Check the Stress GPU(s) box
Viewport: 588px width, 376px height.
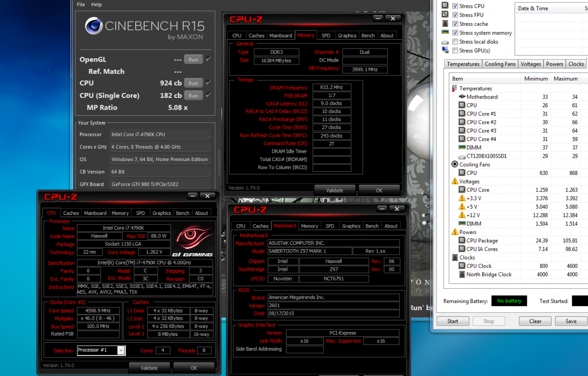click(x=455, y=50)
